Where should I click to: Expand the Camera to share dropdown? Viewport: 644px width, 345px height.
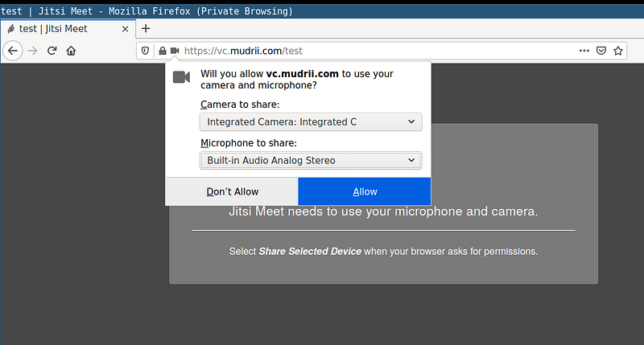[310, 122]
